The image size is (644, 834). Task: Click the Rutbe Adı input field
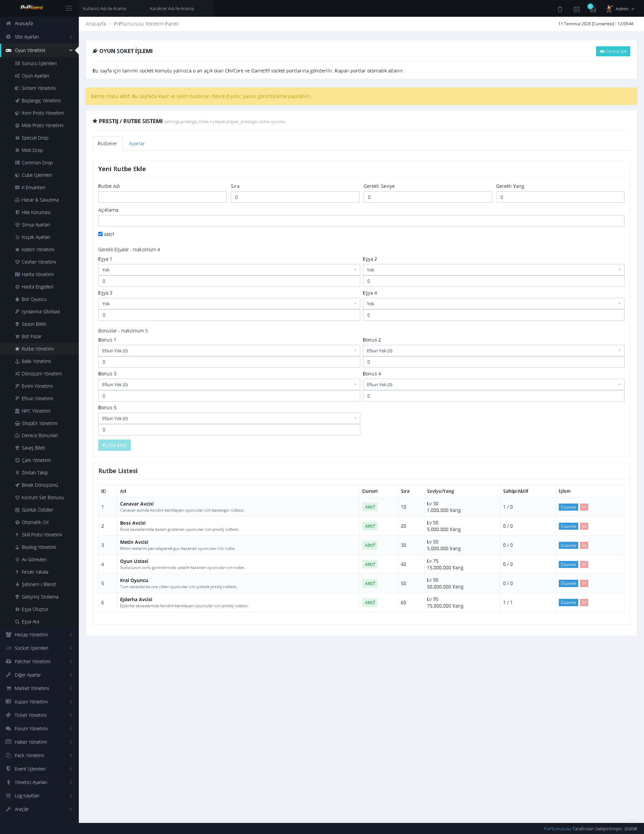click(162, 197)
